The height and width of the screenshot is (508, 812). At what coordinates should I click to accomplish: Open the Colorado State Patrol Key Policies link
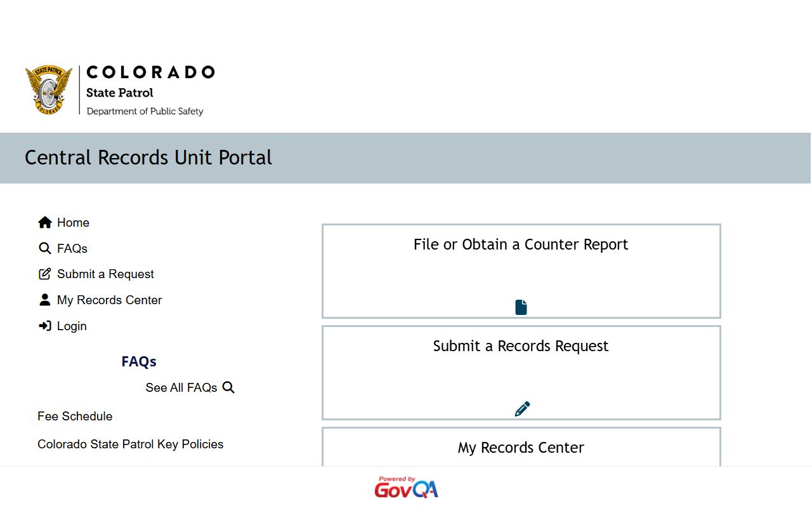click(x=131, y=444)
